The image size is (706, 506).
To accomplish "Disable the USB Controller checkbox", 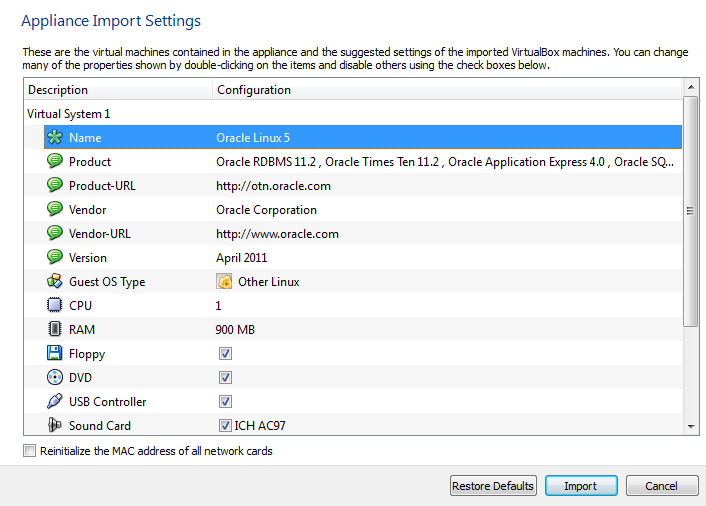I will (x=225, y=402).
